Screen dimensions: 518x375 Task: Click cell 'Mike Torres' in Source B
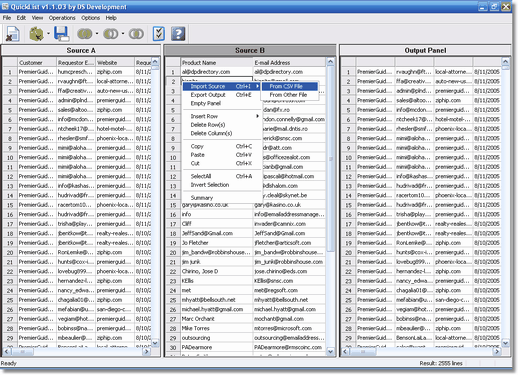(217, 328)
